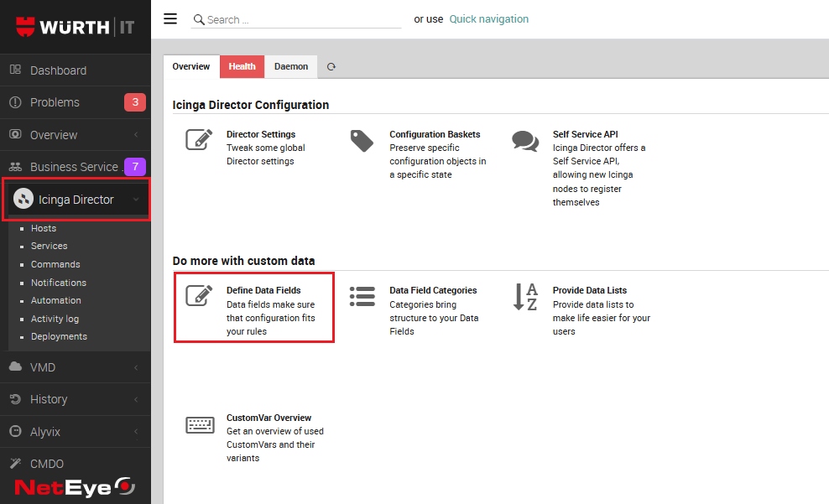Click the Dashboard sidebar icon
The image size is (829, 504).
pyautogui.click(x=15, y=70)
